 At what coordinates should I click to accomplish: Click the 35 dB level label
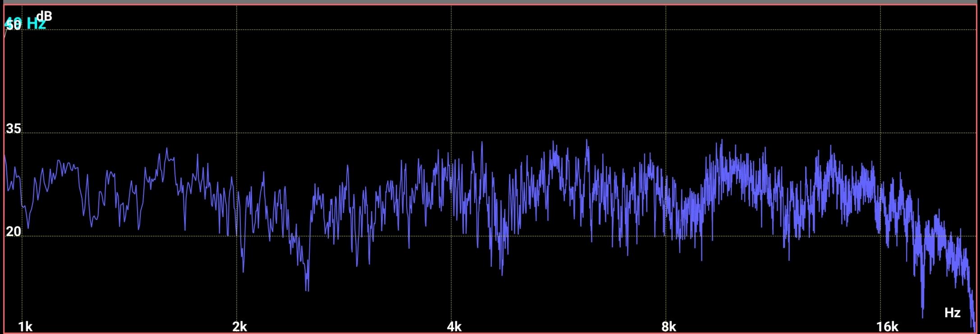tap(14, 129)
